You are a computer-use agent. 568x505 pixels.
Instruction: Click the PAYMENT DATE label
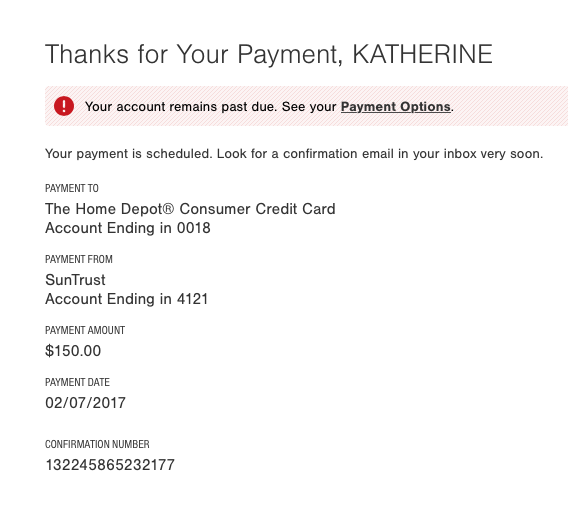77,382
